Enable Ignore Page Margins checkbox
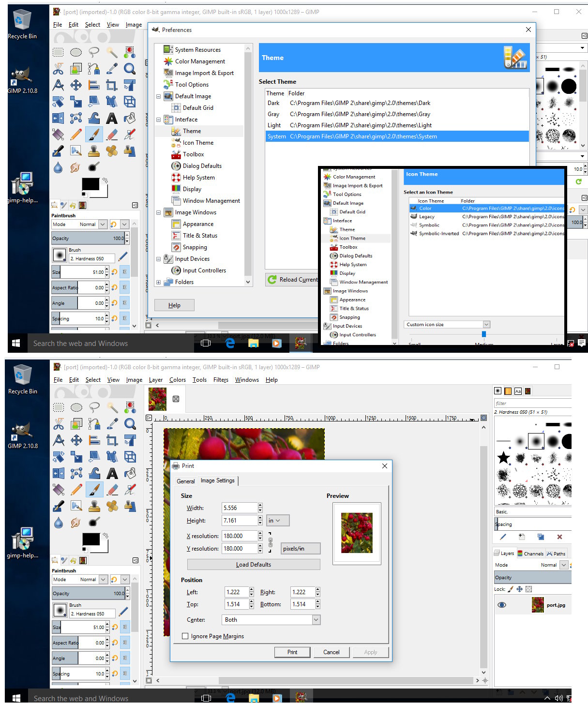 [185, 636]
